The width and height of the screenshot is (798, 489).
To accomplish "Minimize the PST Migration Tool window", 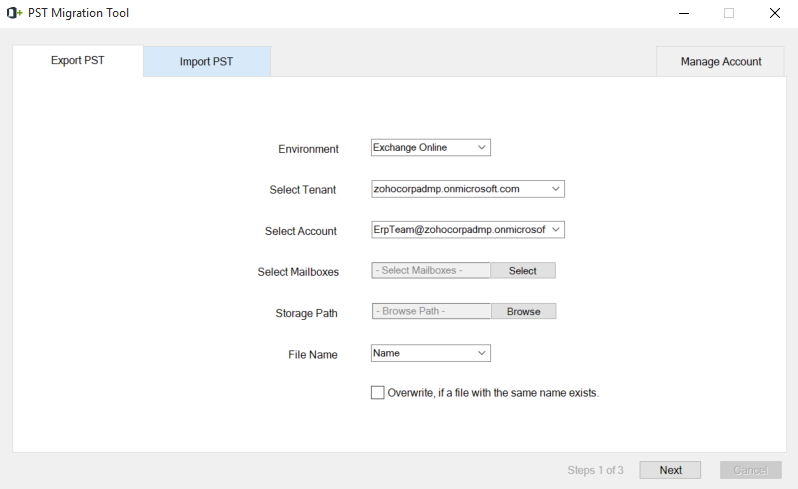I will point(684,13).
